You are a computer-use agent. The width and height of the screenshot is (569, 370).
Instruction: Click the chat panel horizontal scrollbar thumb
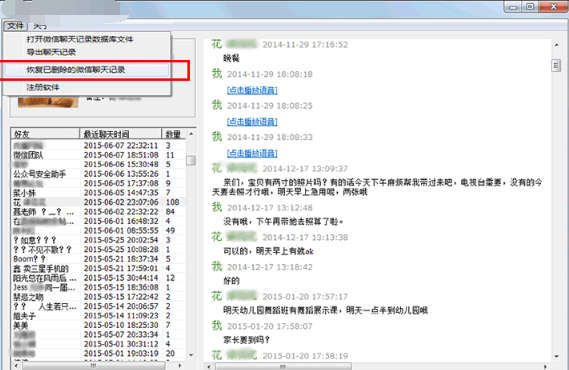tap(283, 367)
